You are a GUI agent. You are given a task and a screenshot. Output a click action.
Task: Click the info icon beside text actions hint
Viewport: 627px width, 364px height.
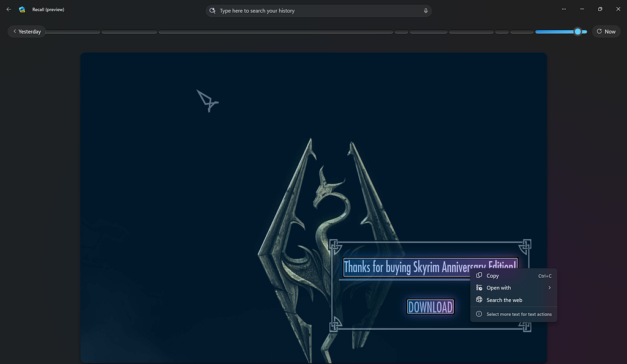click(479, 314)
